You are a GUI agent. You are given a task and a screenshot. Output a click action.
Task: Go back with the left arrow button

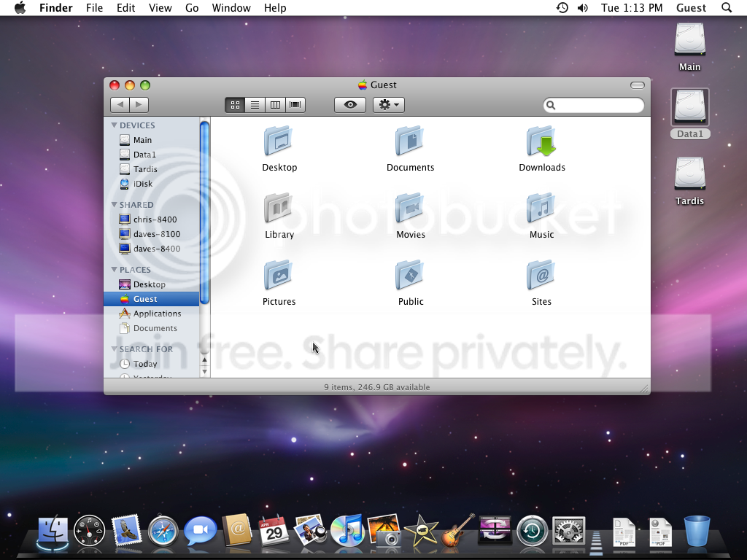coord(120,105)
